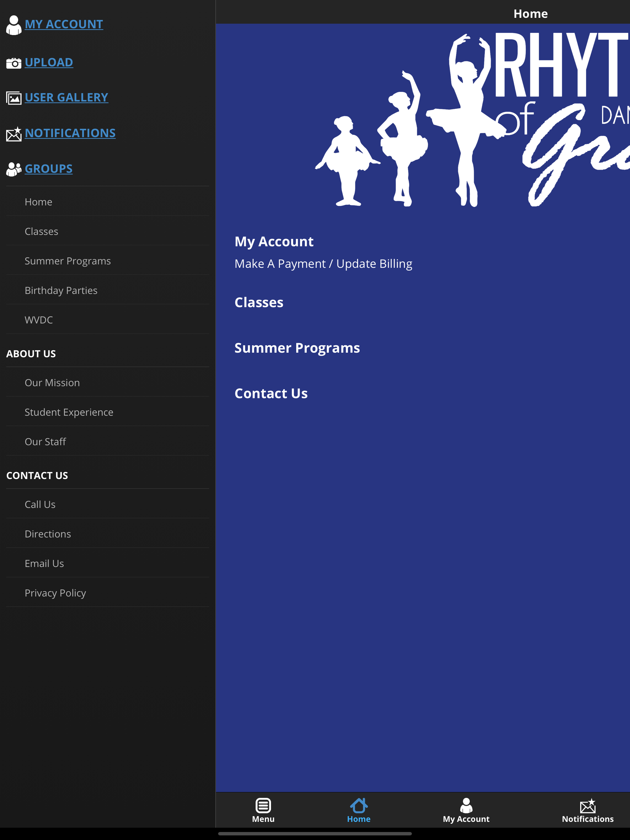The width and height of the screenshot is (630, 840).
Task: Tap the My Account label in bottom bar
Action: [x=466, y=819]
